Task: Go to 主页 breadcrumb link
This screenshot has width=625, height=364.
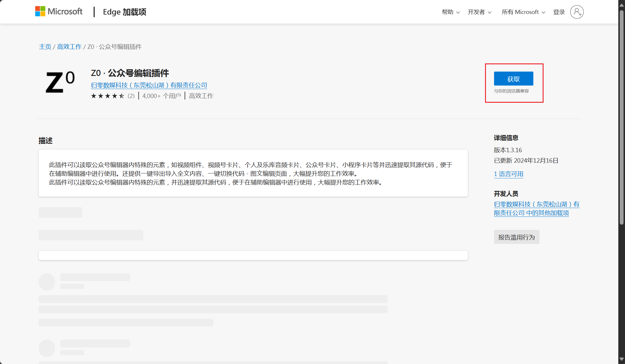Action: pyautogui.click(x=45, y=47)
